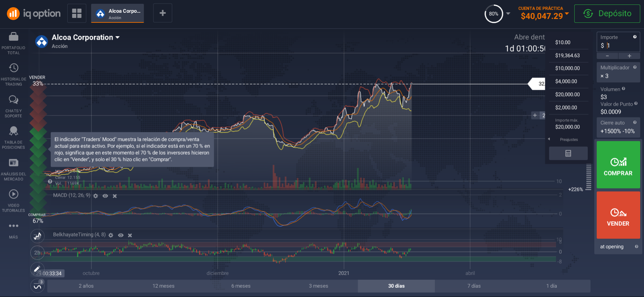Viewport: 644px width, 297px height.
Task: Choose the $4,000.00 preset amount
Action: (x=568, y=81)
